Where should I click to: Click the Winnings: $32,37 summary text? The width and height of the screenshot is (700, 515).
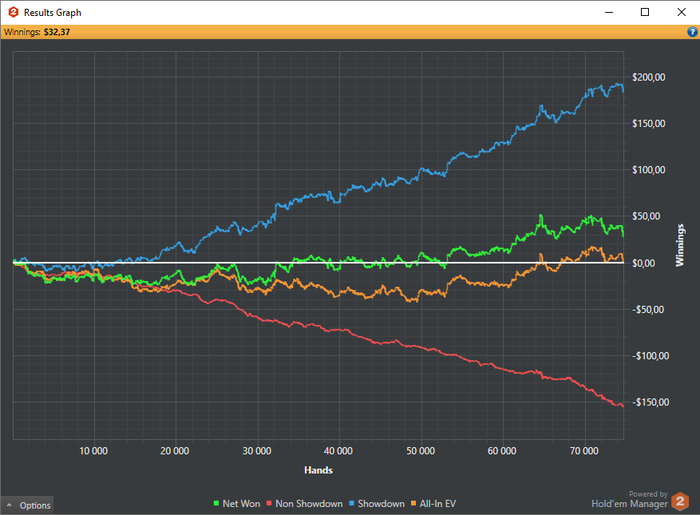[x=37, y=32]
